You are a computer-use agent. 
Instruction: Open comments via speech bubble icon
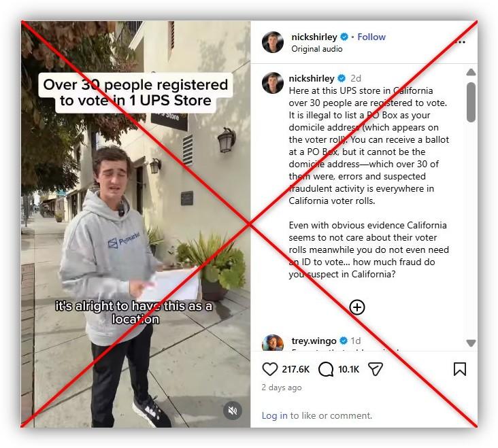point(326,369)
